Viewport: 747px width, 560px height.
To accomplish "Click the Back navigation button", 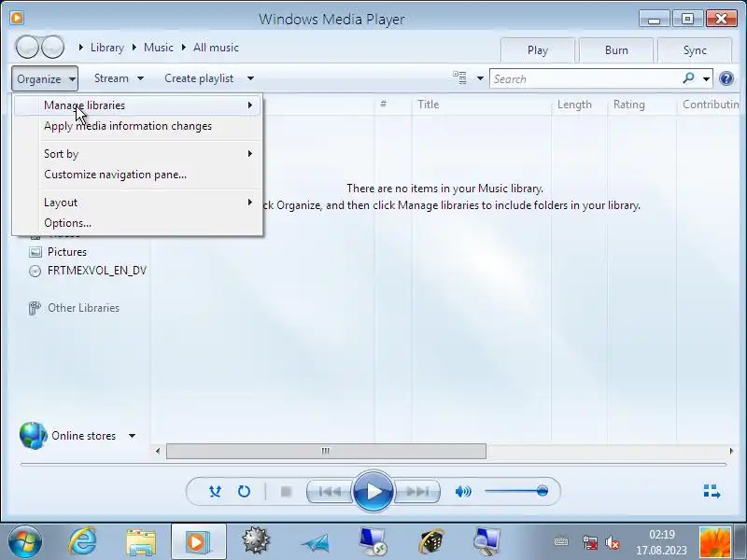I will coord(27,47).
